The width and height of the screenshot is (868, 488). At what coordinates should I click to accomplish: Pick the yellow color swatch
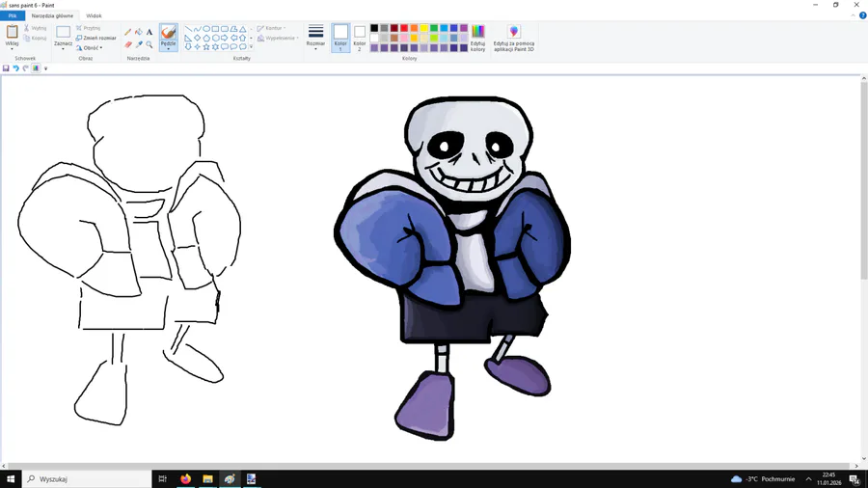click(x=424, y=28)
